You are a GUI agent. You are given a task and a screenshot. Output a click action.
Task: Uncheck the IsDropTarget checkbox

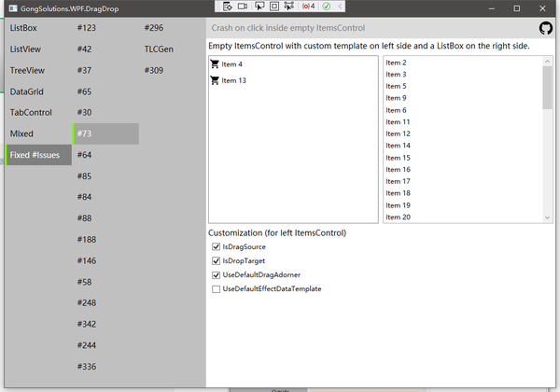tap(216, 261)
